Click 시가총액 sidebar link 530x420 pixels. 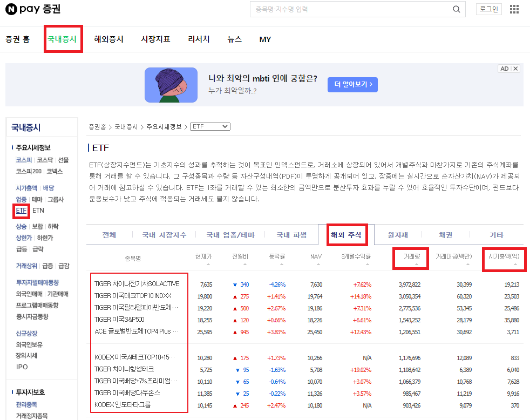pyautogui.click(x=26, y=188)
